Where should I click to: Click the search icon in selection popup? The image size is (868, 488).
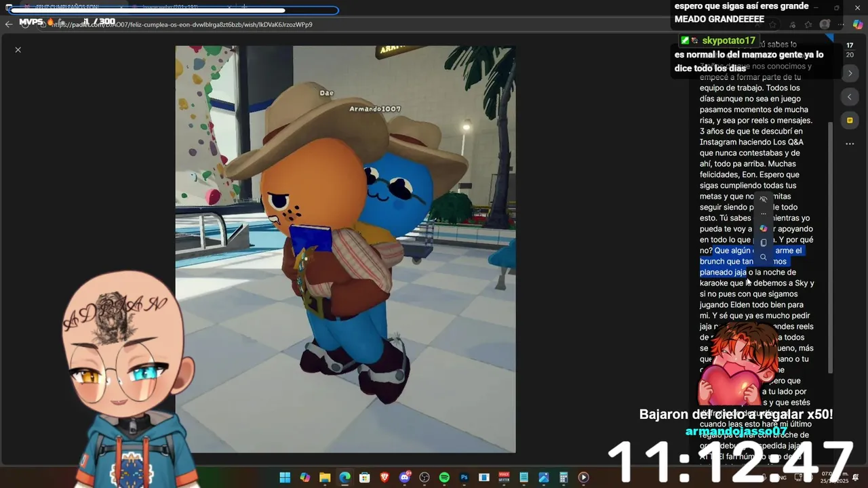tap(764, 257)
